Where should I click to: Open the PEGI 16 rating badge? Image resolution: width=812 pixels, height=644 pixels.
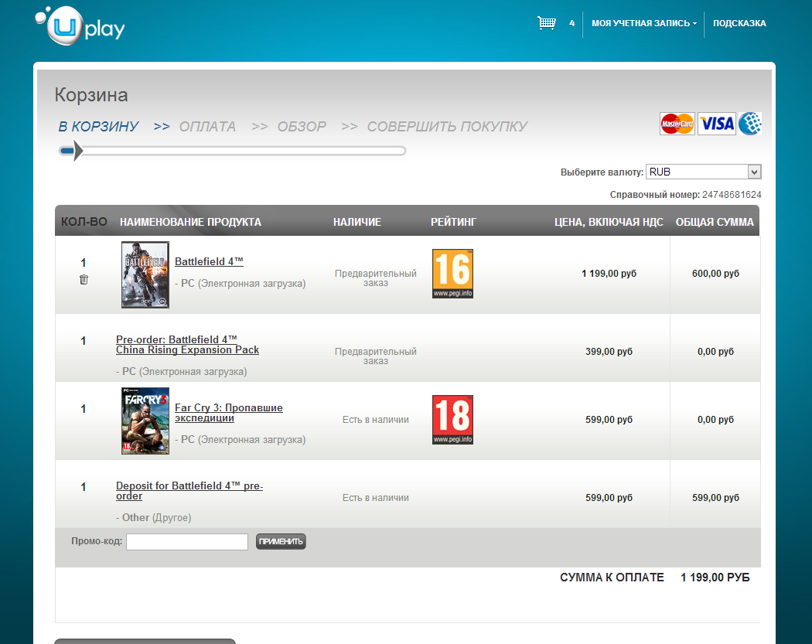point(452,274)
